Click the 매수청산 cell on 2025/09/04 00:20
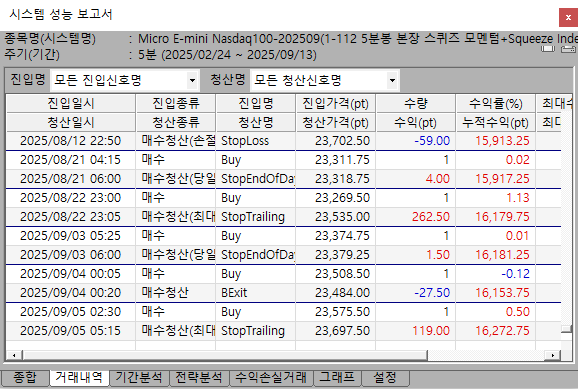This screenshot has height=389, width=578. (176, 293)
